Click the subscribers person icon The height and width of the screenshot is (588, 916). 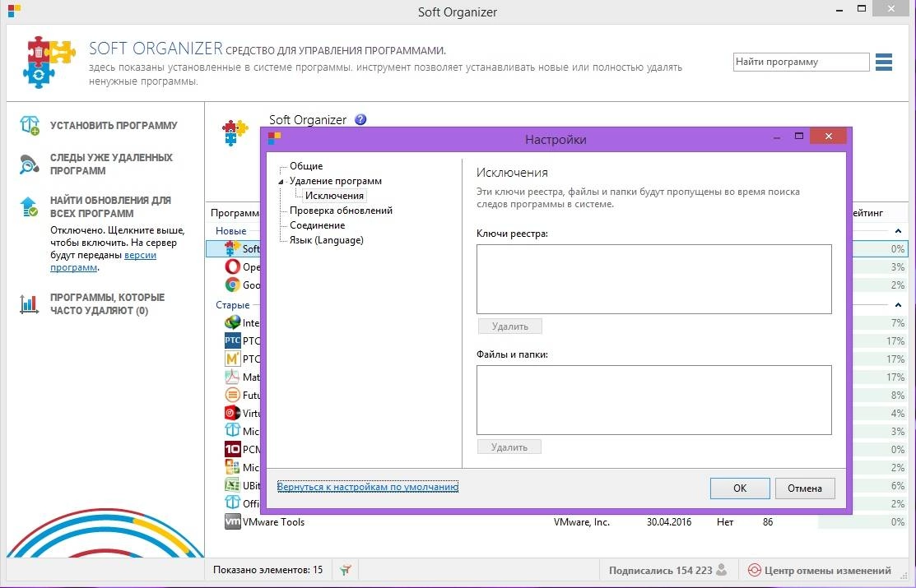tap(722, 569)
